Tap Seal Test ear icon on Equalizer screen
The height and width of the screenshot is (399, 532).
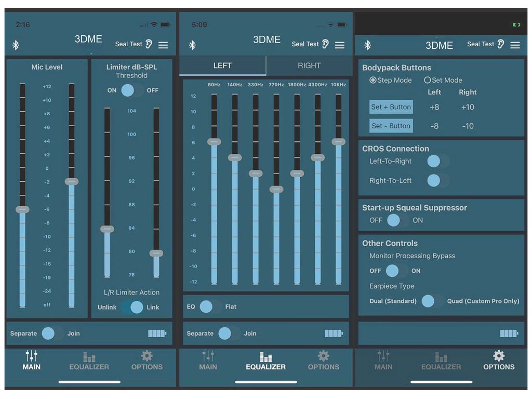point(325,44)
